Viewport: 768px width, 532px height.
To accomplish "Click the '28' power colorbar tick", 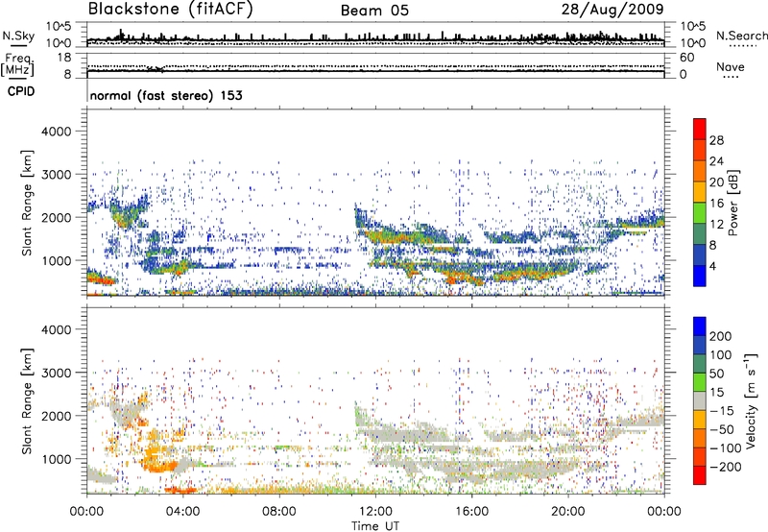I will click(x=716, y=140).
